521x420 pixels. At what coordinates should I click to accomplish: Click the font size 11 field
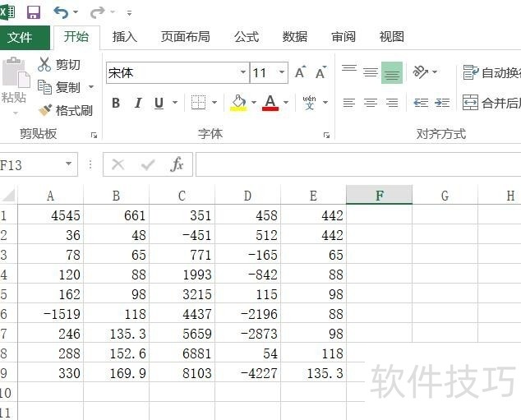pos(263,72)
